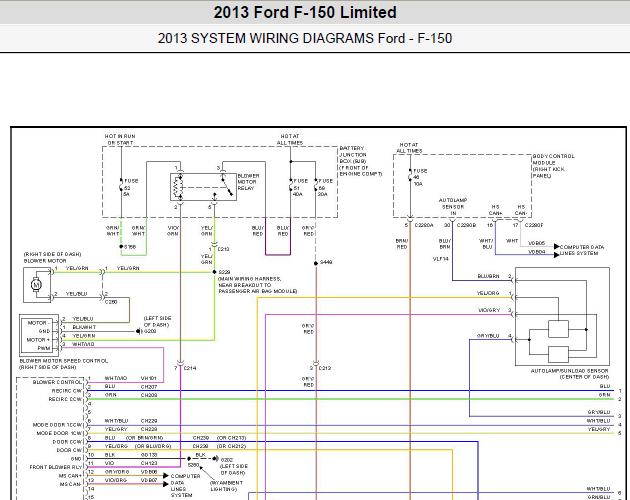Click circuit code "CH123"
This screenshot has width=630, height=500.
coord(149,463)
